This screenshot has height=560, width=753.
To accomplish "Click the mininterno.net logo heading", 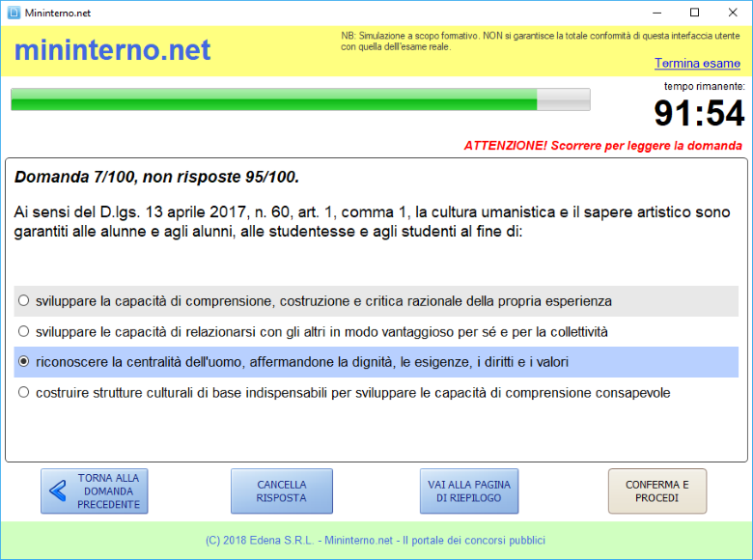I will pyautogui.click(x=112, y=51).
